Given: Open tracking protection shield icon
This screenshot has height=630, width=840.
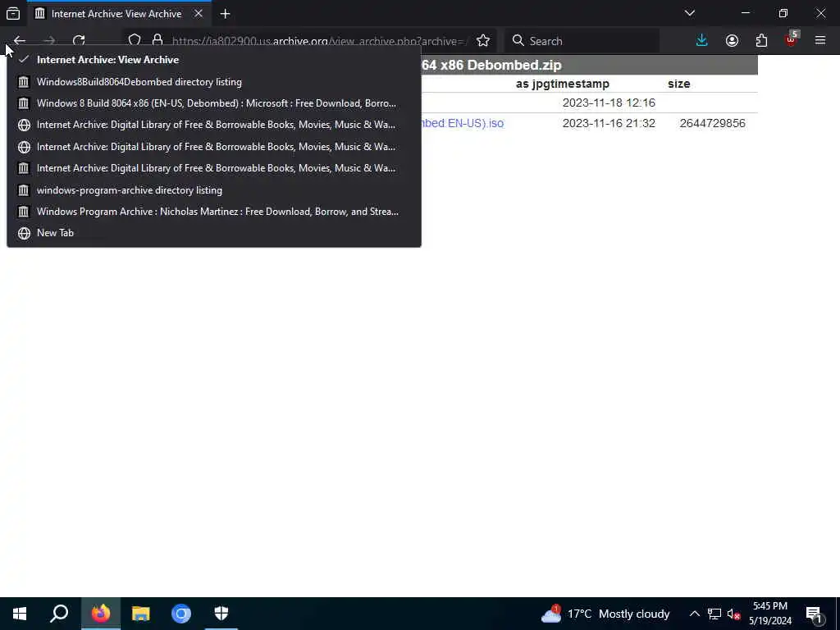Looking at the screenshot, I should pyautogui.click(x=135, y=41).
